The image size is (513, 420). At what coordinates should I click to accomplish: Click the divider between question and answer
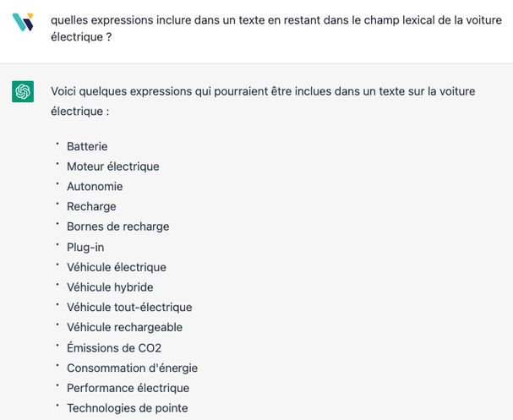point(257,63)
